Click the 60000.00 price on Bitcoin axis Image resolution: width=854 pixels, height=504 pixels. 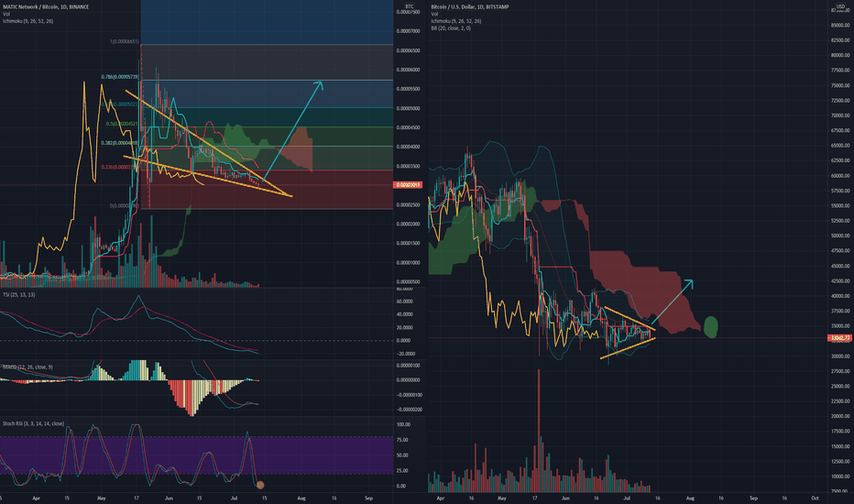coord(840,176)
